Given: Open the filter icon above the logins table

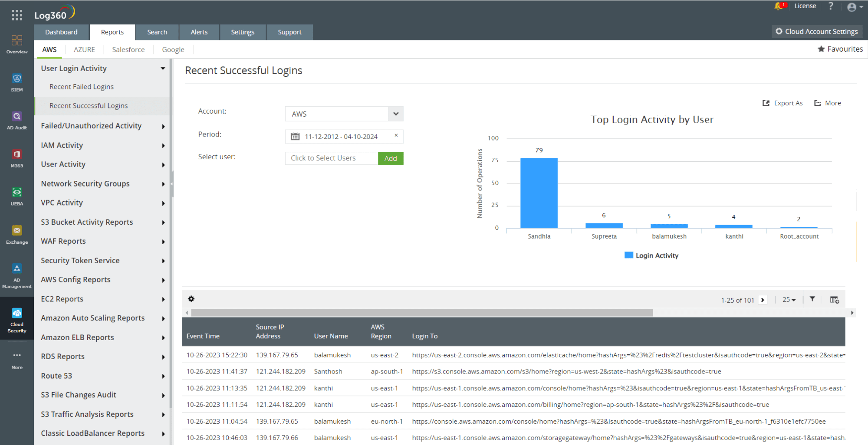Looking at the screenshot, I should point(812,299).
